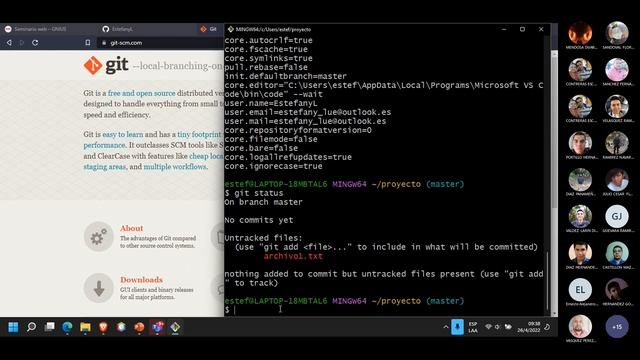The width and height of the screenshot is (640, 360).
Task: Select the RAMIREZ NAVAR participant avatar
Action: [617, 143]
